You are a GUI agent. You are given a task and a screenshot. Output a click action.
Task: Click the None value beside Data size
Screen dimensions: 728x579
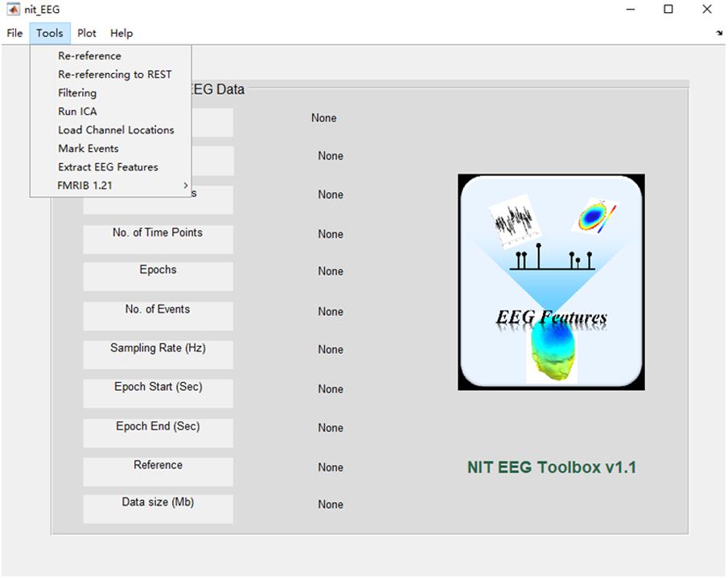(x=331, y=505)
